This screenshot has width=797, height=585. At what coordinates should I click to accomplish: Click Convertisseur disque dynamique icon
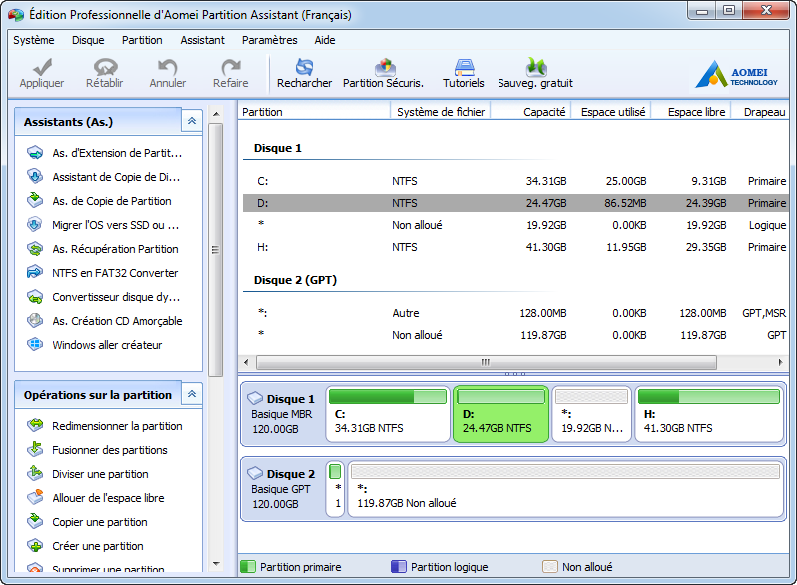click(35, 296)
